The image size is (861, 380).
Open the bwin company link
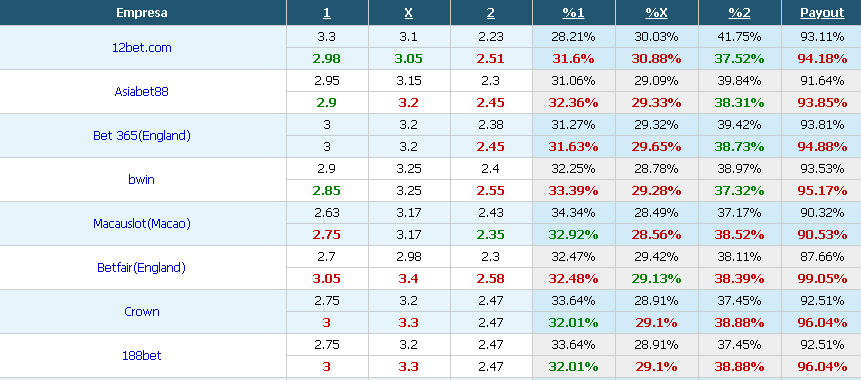[142, 180]
